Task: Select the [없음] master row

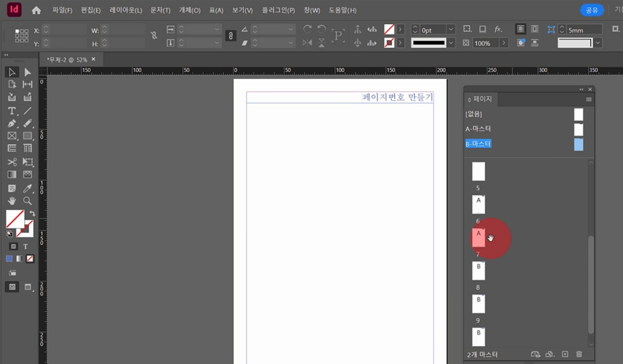Action: (524, 114)
